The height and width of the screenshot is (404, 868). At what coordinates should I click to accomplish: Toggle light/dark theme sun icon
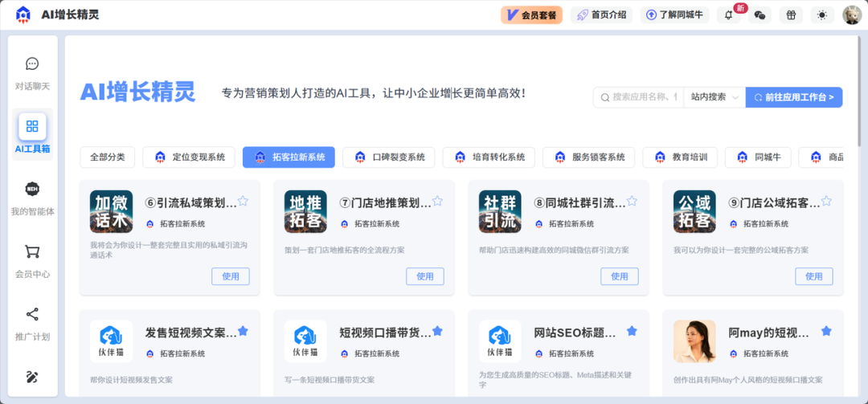pos(822,15)
